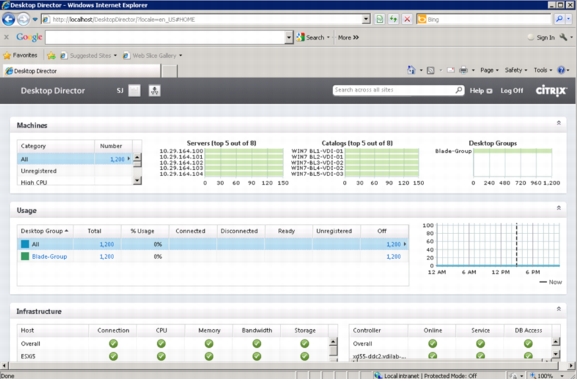Open the Page menu
The width and height of the screenshot is (578, 381).
coord(489,70)
